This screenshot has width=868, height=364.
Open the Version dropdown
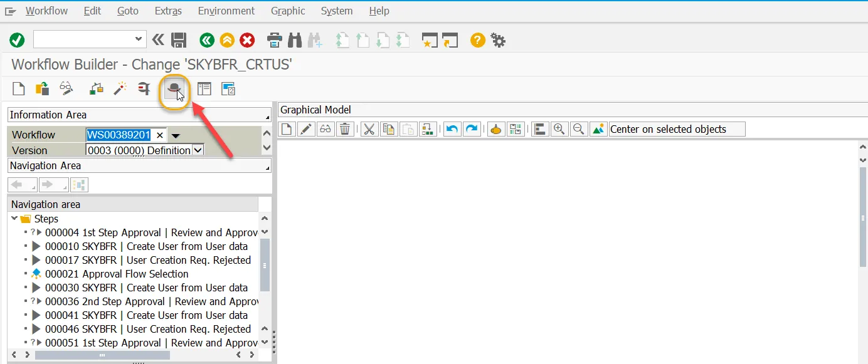tap(198, 150)
